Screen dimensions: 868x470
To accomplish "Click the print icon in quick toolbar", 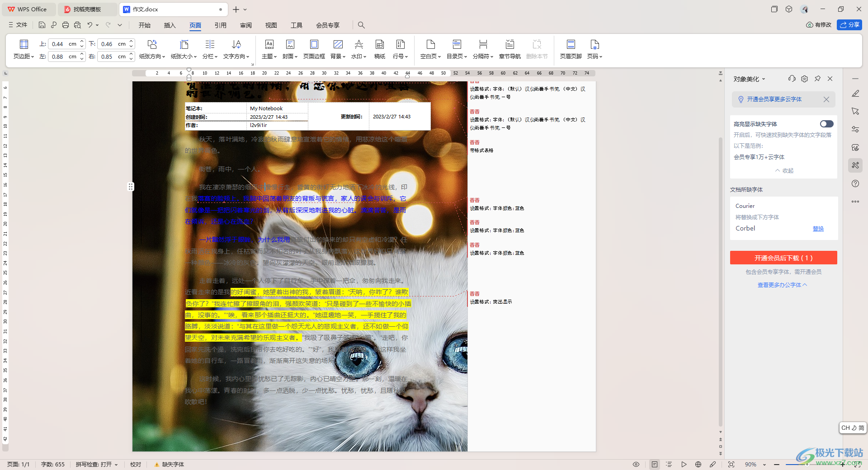I will pos(66,25).
